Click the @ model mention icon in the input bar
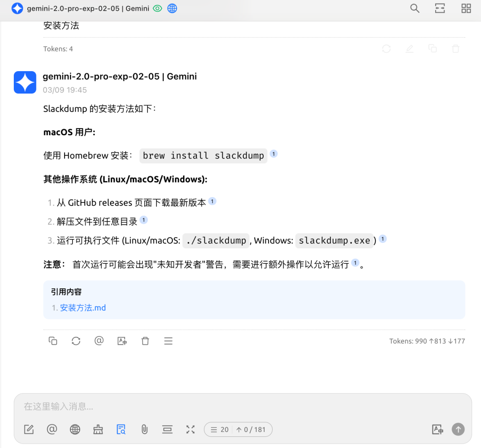The image size is (481, 448). click(x=52, y=429)
